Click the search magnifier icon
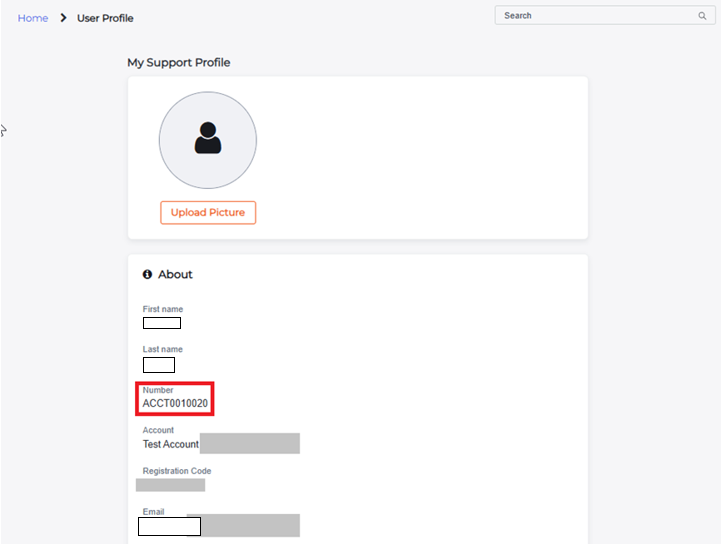The width and height of the screenshot is (721, 547). coord(702,16)
